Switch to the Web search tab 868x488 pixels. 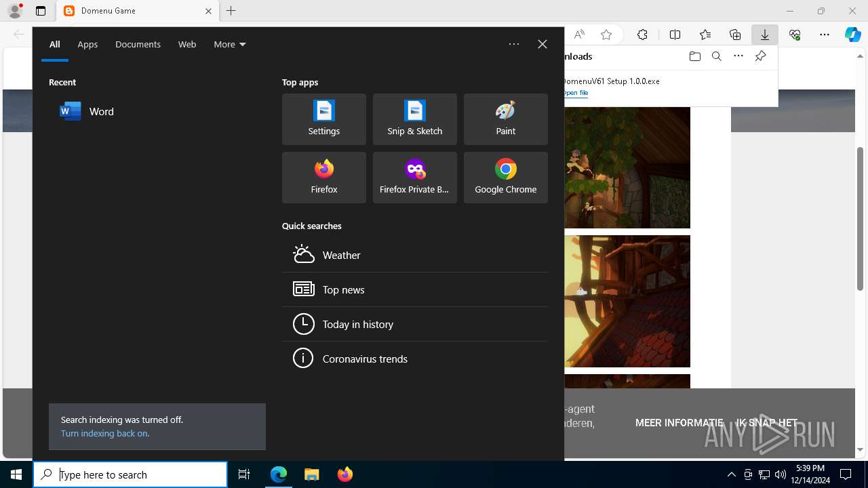click(x=187, y=44)
